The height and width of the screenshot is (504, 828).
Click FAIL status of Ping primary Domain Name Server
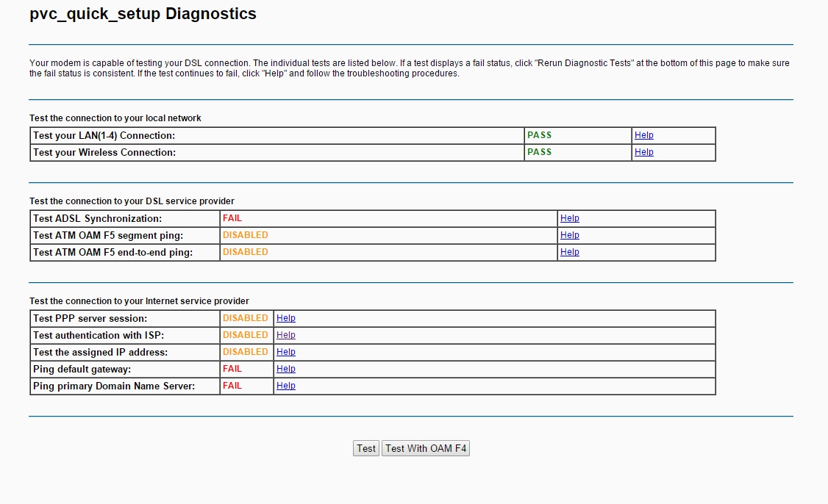(x=232, y=386)
